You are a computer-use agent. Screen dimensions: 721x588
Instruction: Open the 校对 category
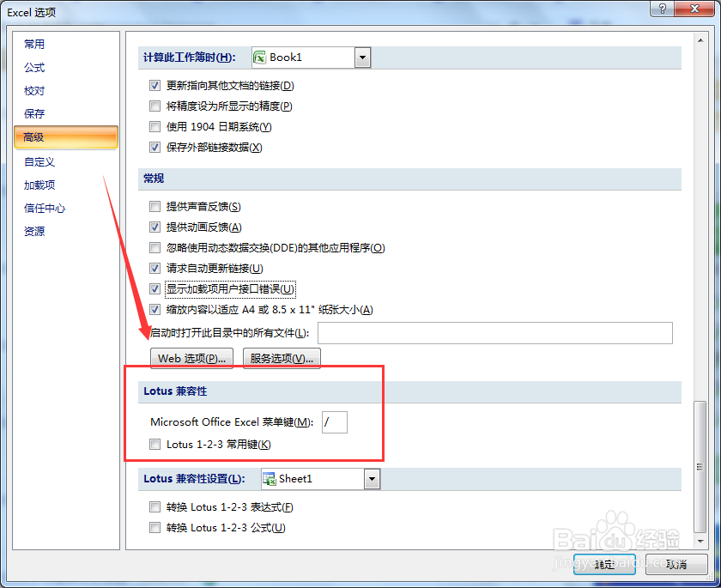tap(34, 91)
